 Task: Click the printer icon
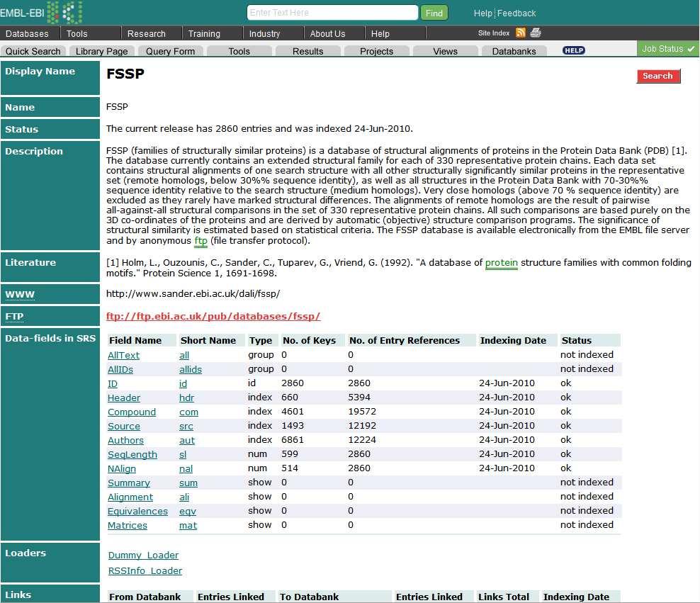pos(535,33)
